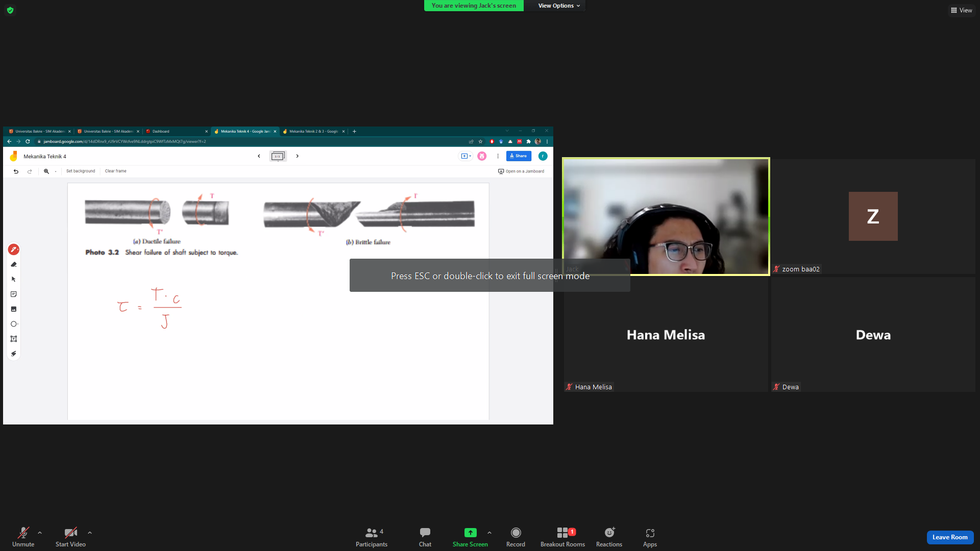
Task: Open the Chat panel
Action: (x=425, y=537)
